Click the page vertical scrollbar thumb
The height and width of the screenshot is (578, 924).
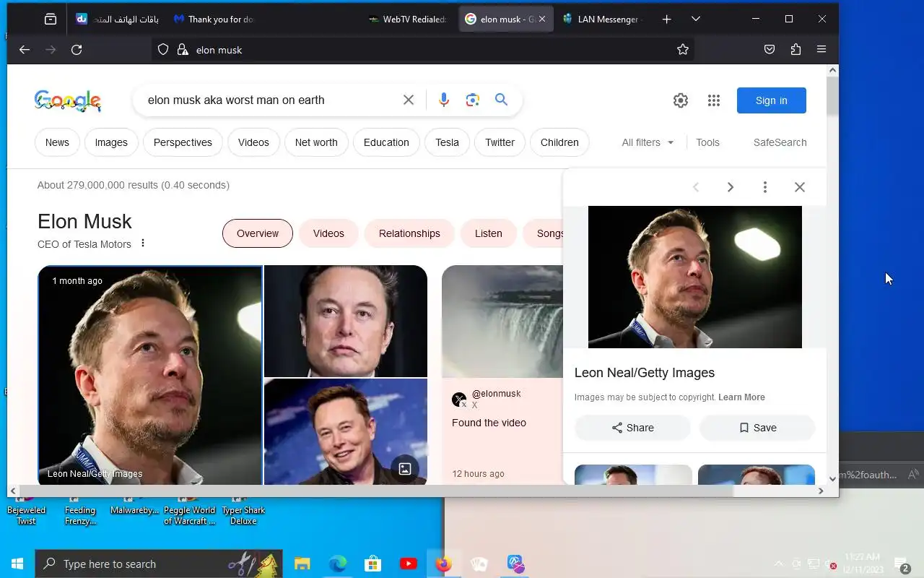832,95
